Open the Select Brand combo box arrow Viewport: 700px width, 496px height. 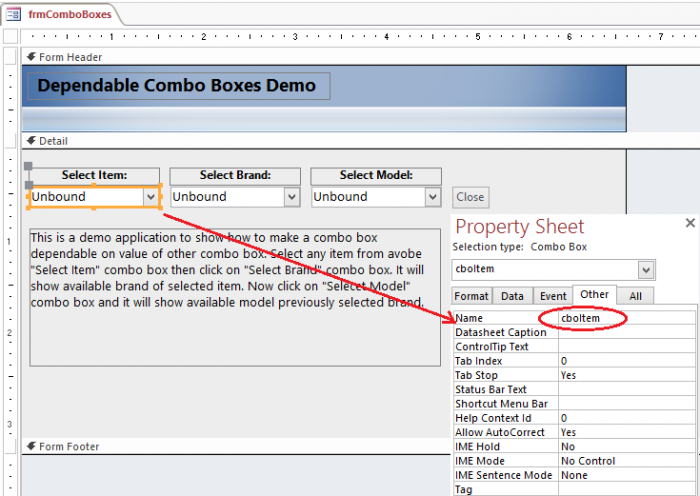(292, 197)
